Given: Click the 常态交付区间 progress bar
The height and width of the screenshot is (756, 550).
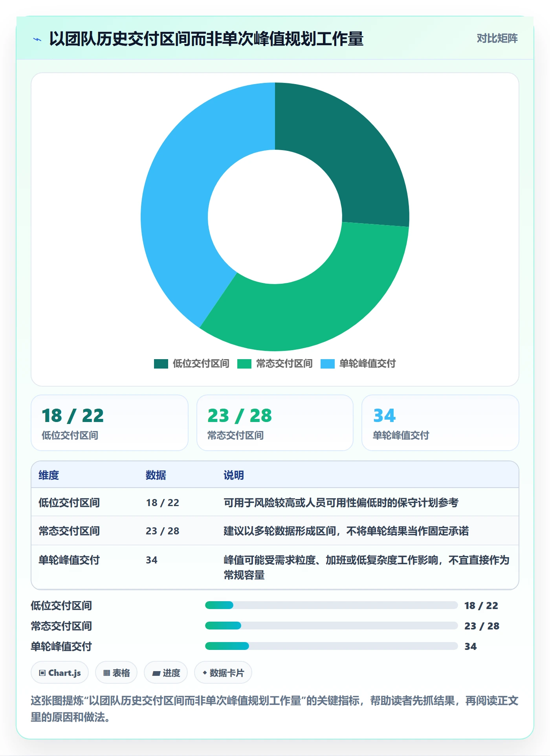Looking at the screenshot, I should coord(332,626).
